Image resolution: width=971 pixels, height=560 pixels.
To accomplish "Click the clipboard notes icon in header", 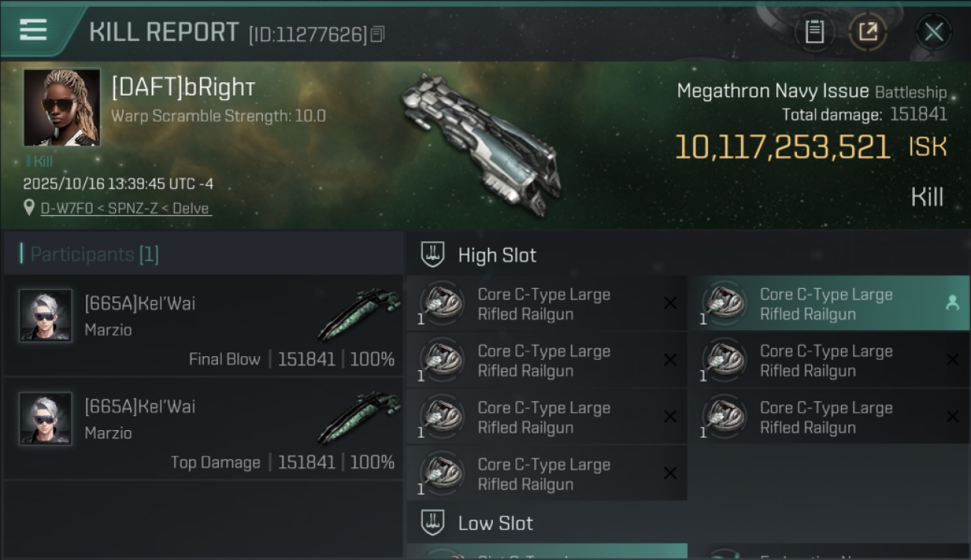I will tap(814, 32).
